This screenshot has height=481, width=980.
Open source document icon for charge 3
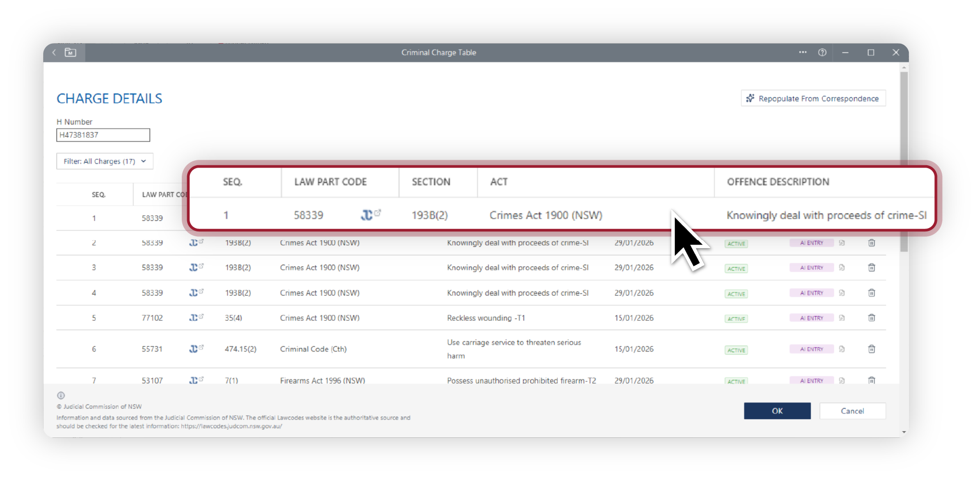(842, 268)
